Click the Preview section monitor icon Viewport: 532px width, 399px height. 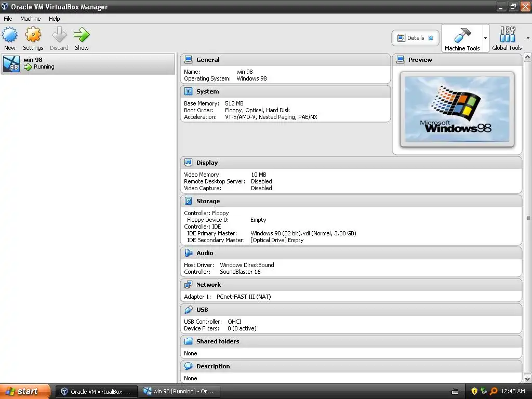click(401, 60)
